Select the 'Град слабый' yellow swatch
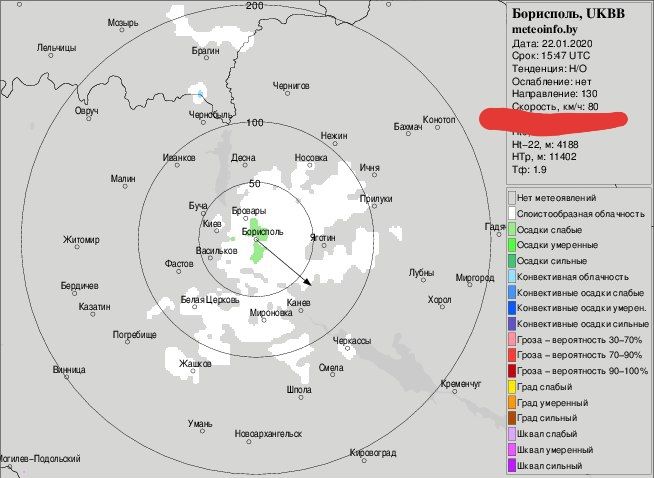 (512, 387)
